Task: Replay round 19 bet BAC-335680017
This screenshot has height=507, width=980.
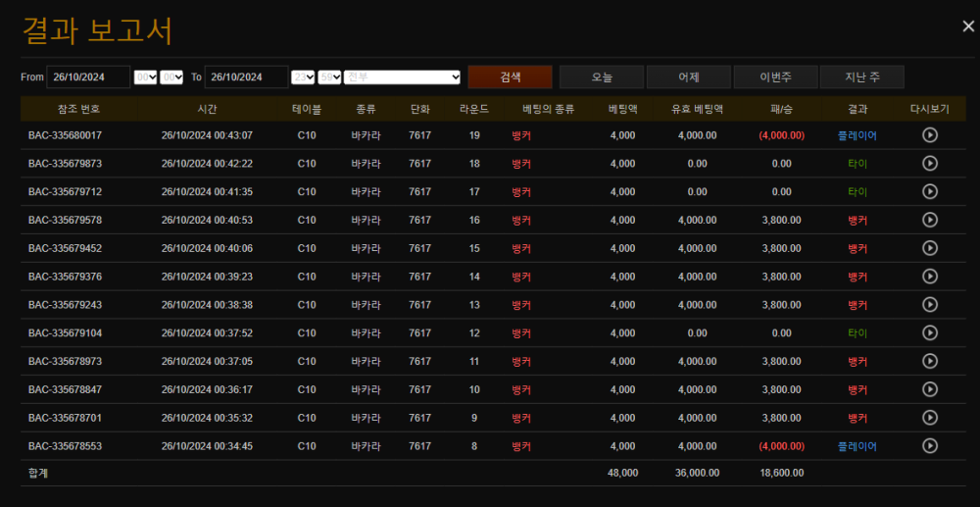Action: (x=930, y=135)
